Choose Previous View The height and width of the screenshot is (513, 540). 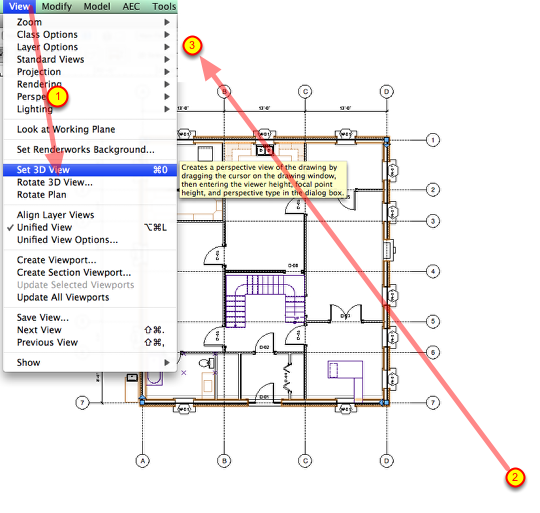point(90,342)
